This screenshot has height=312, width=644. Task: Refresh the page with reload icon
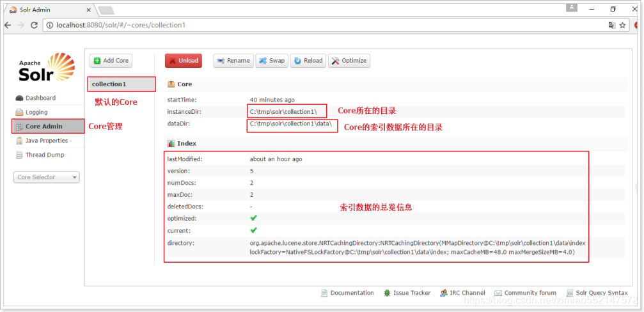35,25
